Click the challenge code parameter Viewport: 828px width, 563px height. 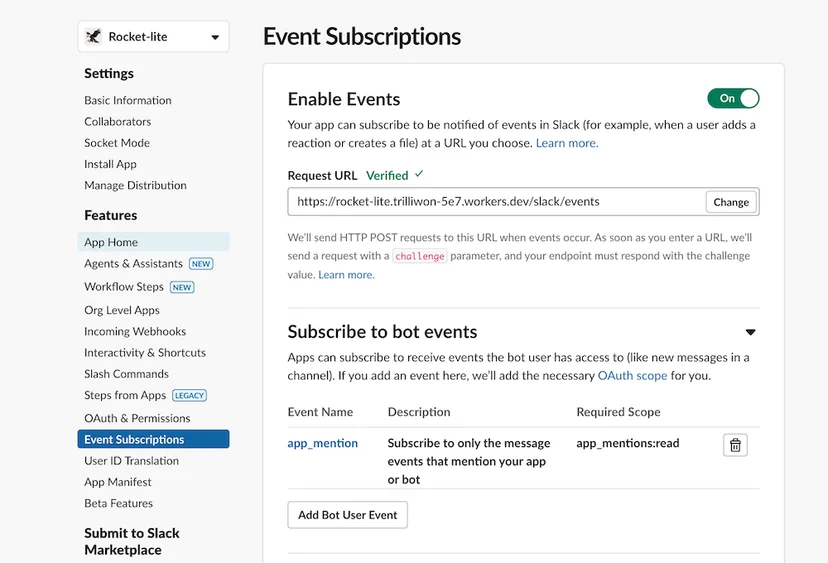[x=420, y=256]
